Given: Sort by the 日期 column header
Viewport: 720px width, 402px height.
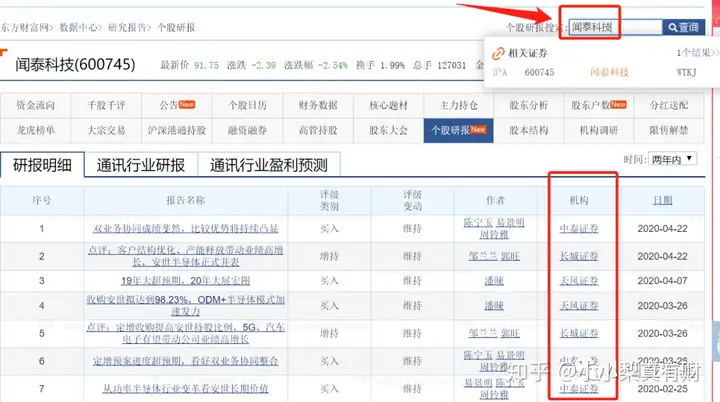Looking at the screenshot, I should pyautogui.click(x=662, y=200).
